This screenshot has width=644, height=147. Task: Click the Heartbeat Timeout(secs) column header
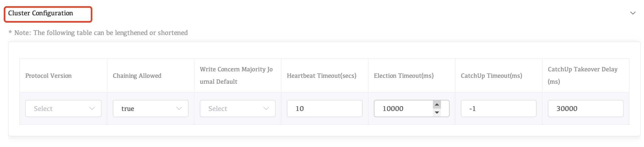click(321, 76)
